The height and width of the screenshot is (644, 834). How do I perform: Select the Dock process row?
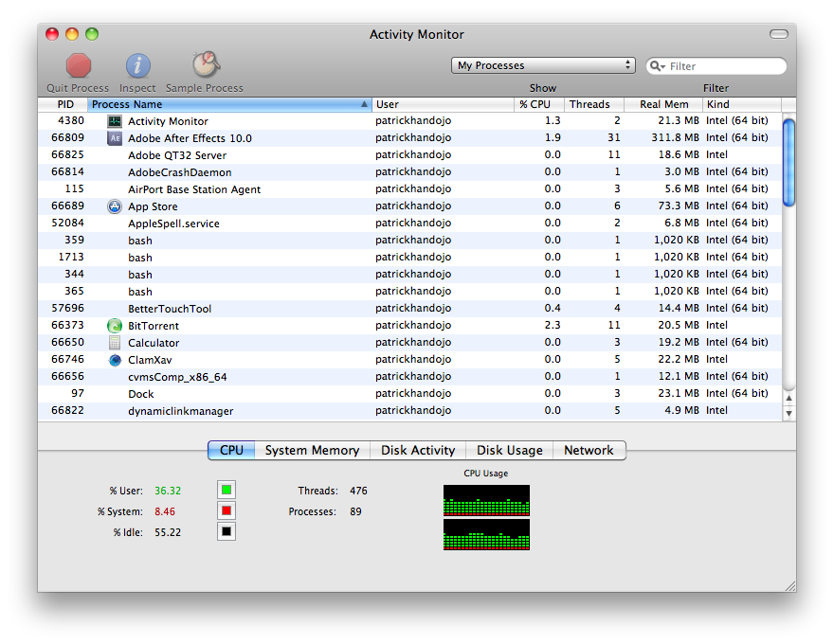click(x=410, y=394)
